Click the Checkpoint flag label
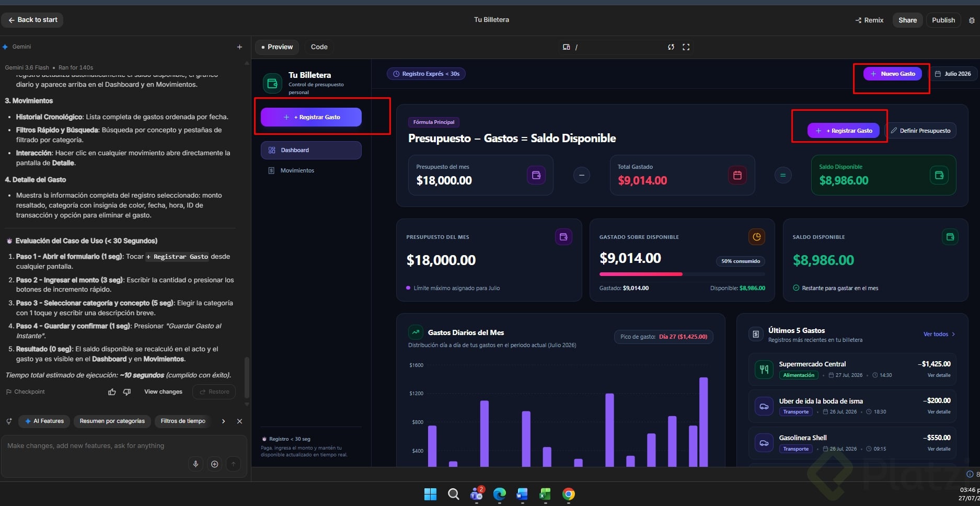Image resolution: width=980 pixels, height=506 pixels. [25, 392]
